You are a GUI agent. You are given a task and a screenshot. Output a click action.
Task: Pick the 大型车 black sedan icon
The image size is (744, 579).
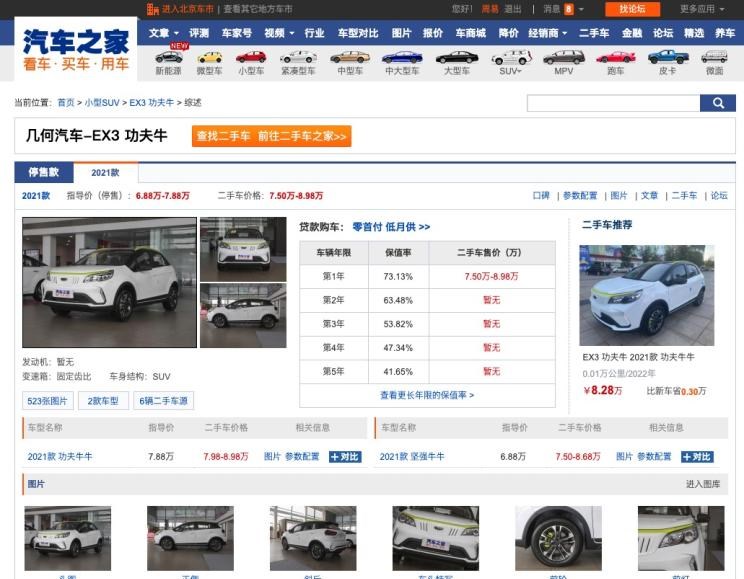pyautogui.click(x=457, y=58)
